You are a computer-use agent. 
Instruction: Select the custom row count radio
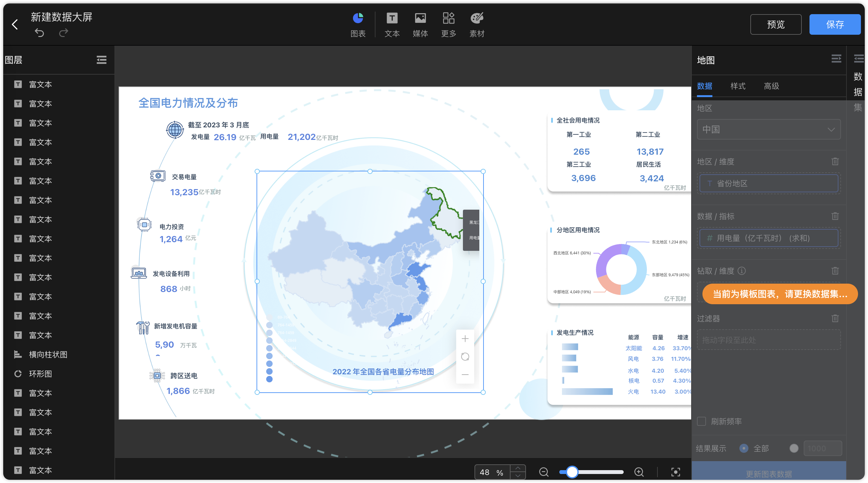click(793, 448)
